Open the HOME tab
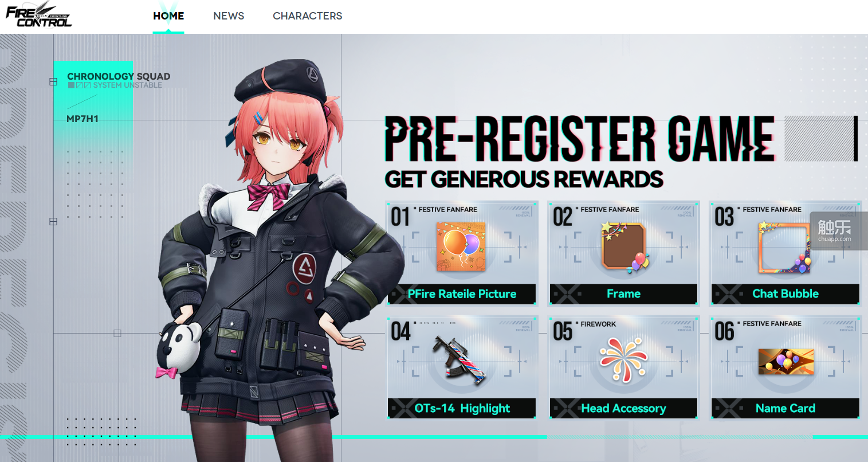Viewport: 868px width, 462px height. [168, 16]
